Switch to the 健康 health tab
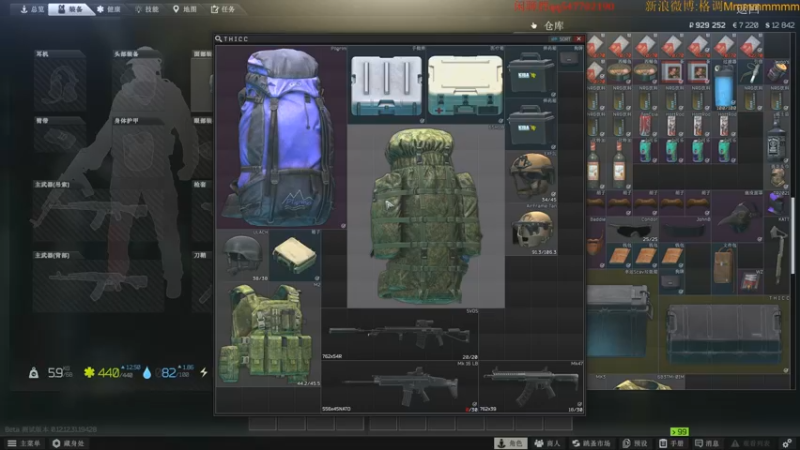Screen dimensions: 800x450 pos(109,9)
